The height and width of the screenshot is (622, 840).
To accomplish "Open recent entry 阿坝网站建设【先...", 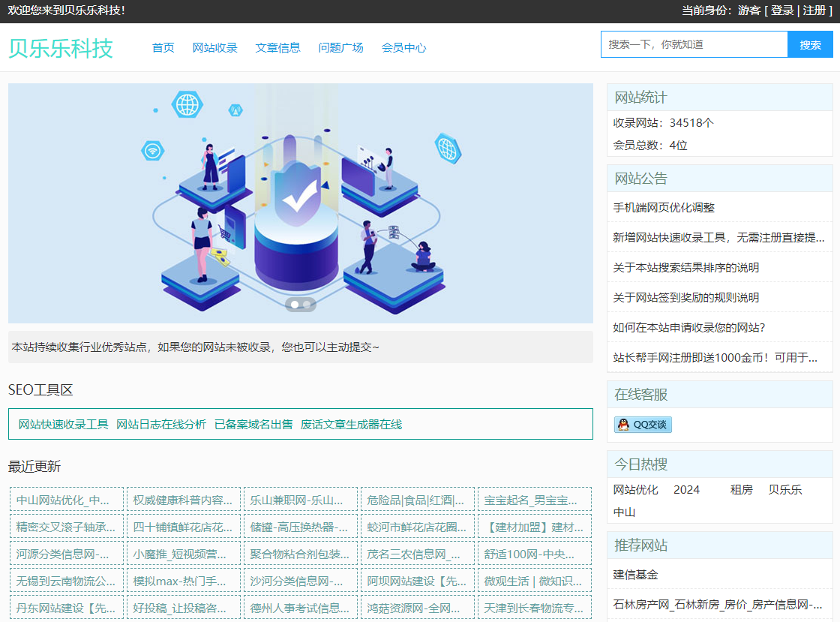I will click(418, 581).
